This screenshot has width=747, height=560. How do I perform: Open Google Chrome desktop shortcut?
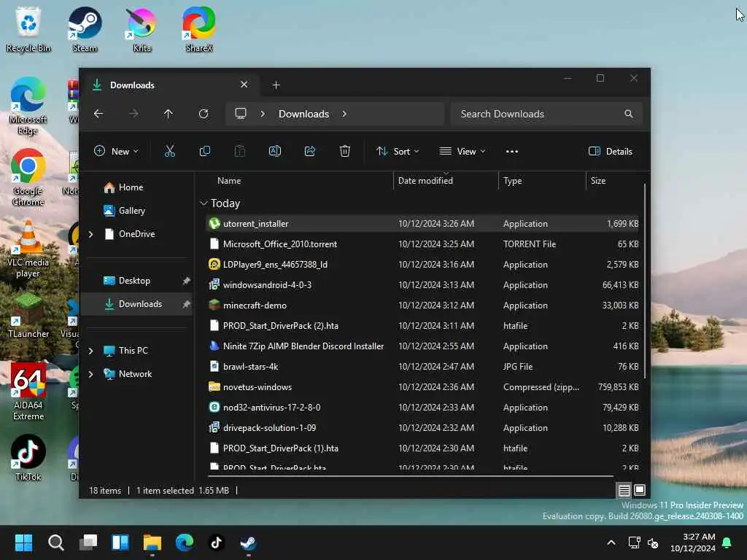(28, 177)
